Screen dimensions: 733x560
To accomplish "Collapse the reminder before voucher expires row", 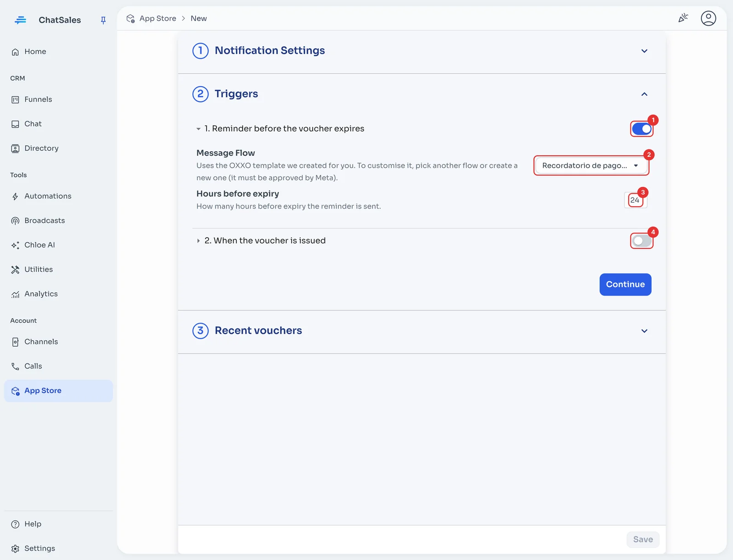I will pyautogui.click(x=198, y=129).
